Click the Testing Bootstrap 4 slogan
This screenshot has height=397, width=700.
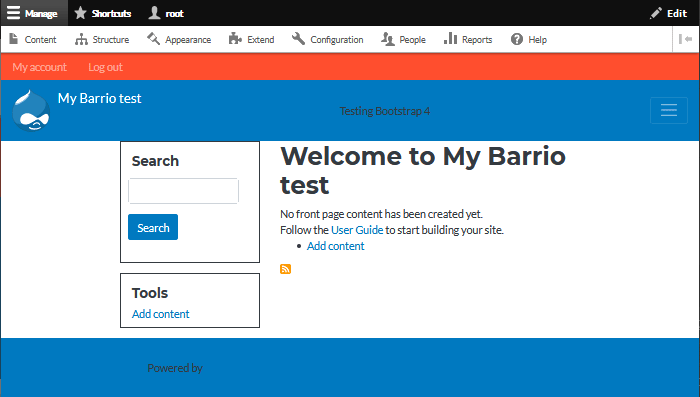coord(384,111)
